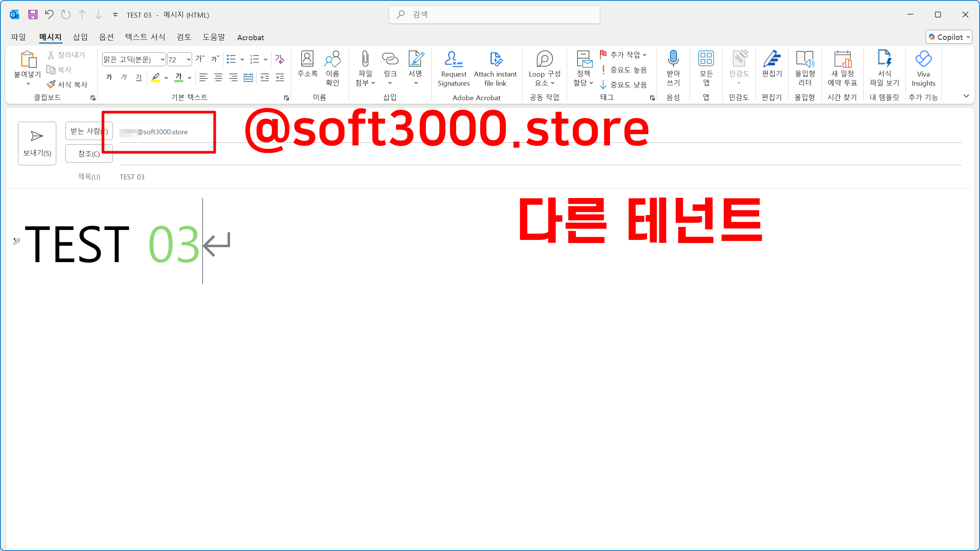
Task: Open the Acrobat ribbon tab
Action: [x=250, y=37]
